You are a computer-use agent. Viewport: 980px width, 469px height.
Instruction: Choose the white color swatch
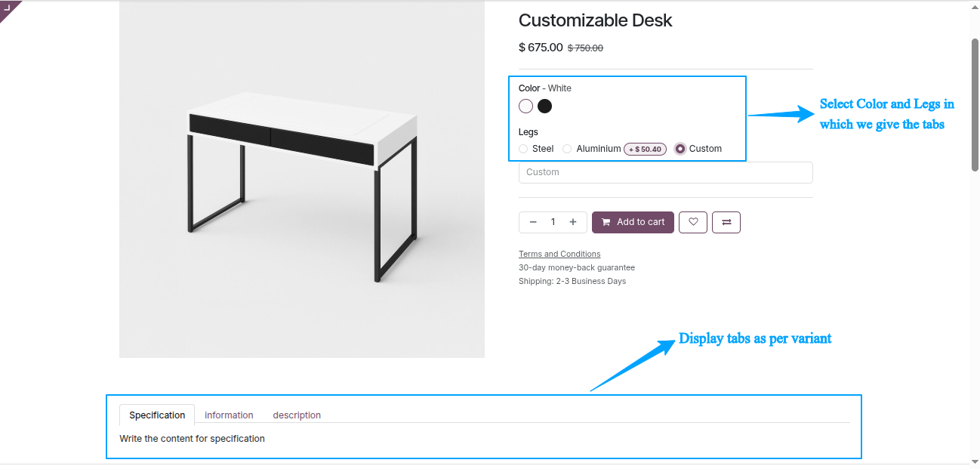[526, 106]
